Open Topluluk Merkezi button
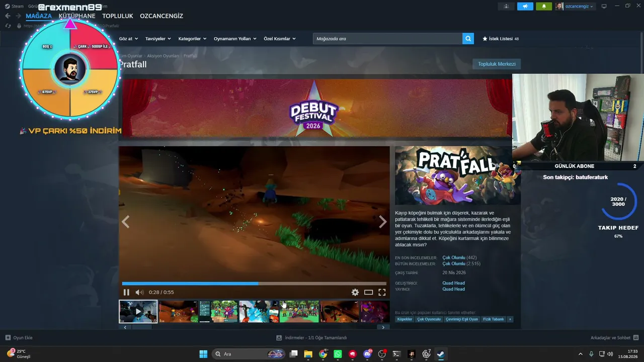The height and width of the screenshot is (362, 644). tap(497, 64)
